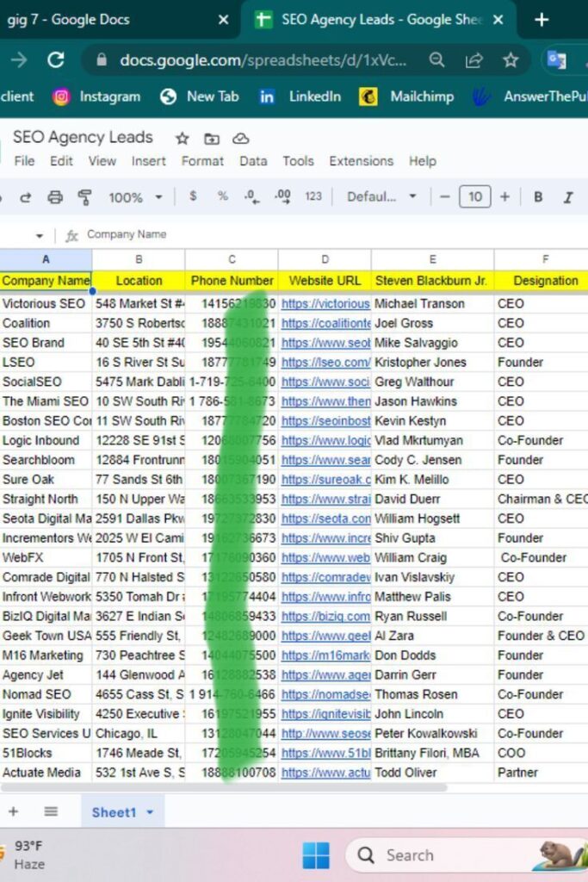Select column D header
The height and width of the screenshot is (882, 588).
point(325,259)
